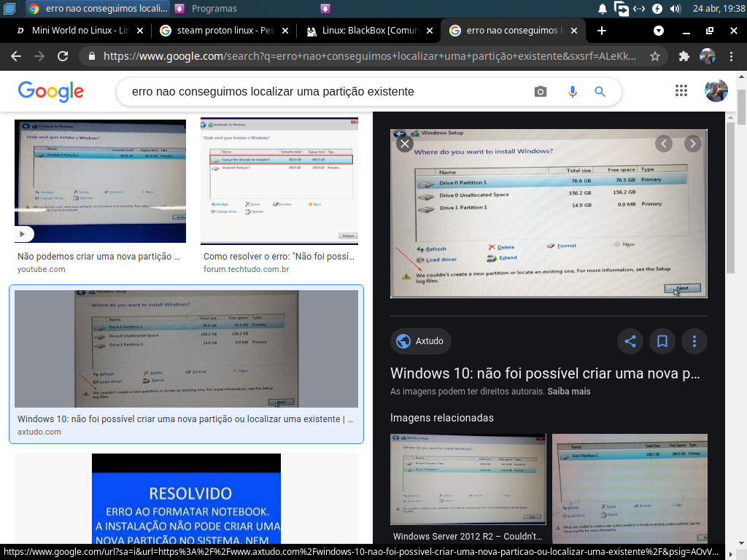Click the browser forward arrow
The height and width of the screenshot is (560, 747).
tap(39, 56)
